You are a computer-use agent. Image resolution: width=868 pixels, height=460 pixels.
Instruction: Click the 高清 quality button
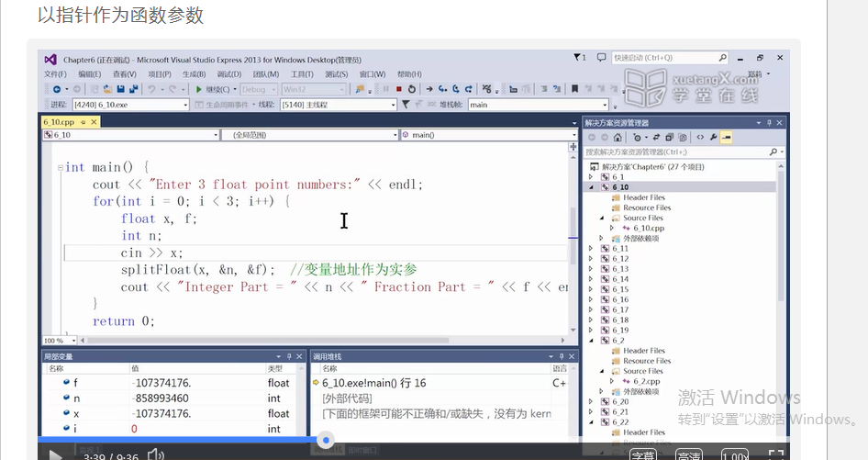pyautogui.click(x=689, y=455)
